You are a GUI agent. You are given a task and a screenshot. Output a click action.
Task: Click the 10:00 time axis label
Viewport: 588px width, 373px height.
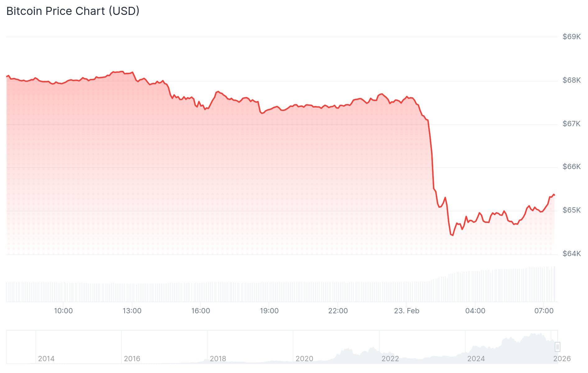(63, 311)
